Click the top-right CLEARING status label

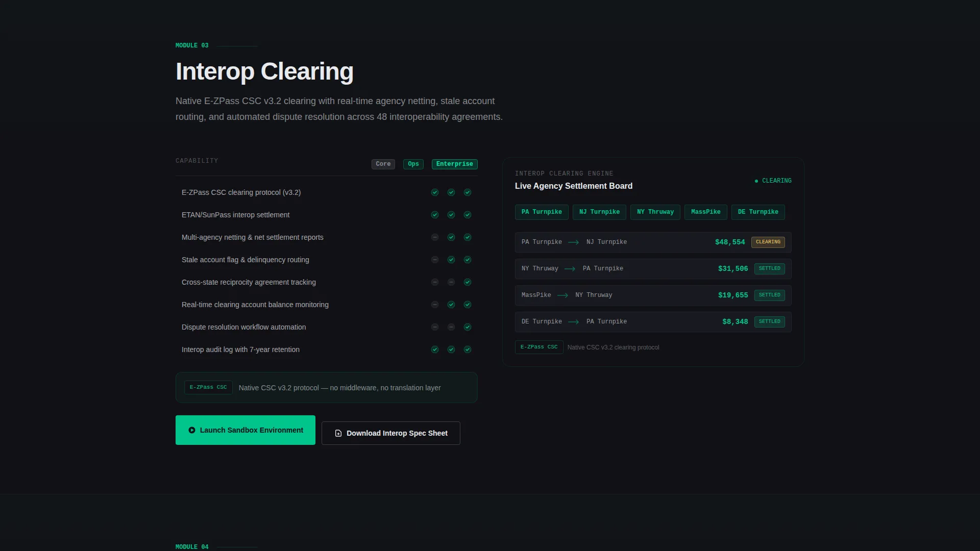(x=777, y=181)
